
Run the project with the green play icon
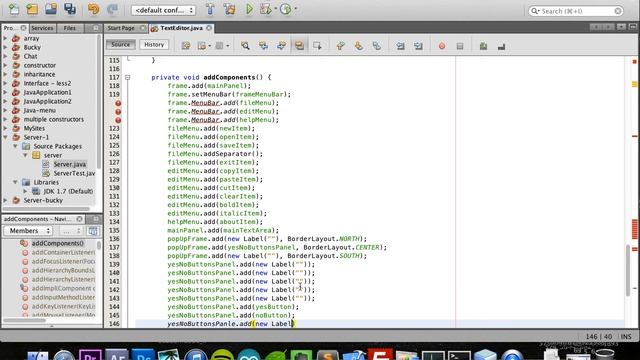(x=249, y=9)
